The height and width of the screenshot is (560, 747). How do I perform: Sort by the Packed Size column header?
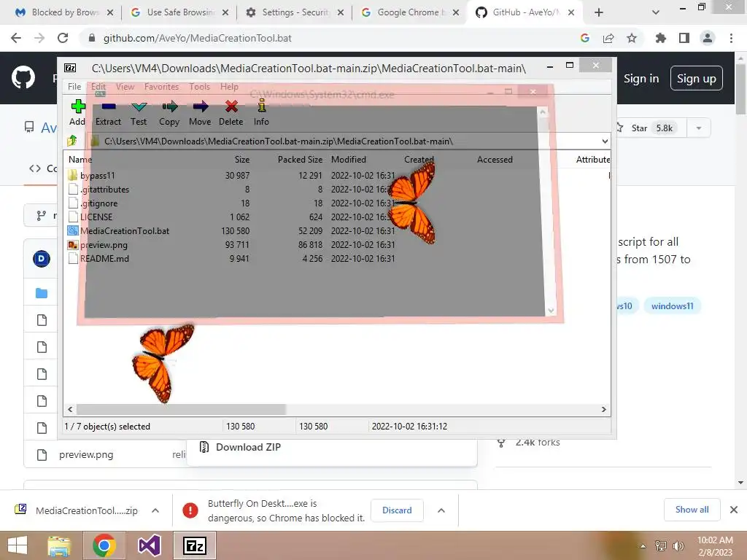(x=300, y=160)
